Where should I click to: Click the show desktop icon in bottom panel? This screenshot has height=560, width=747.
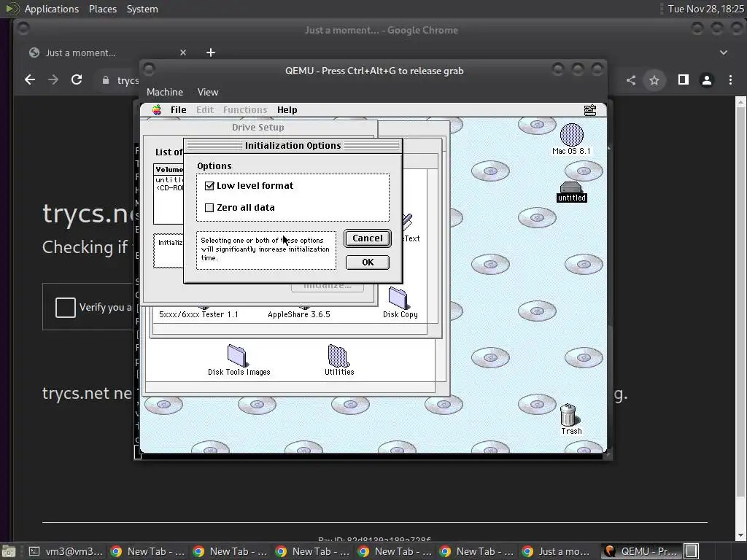pyautogui.click(x=9, y=551)
